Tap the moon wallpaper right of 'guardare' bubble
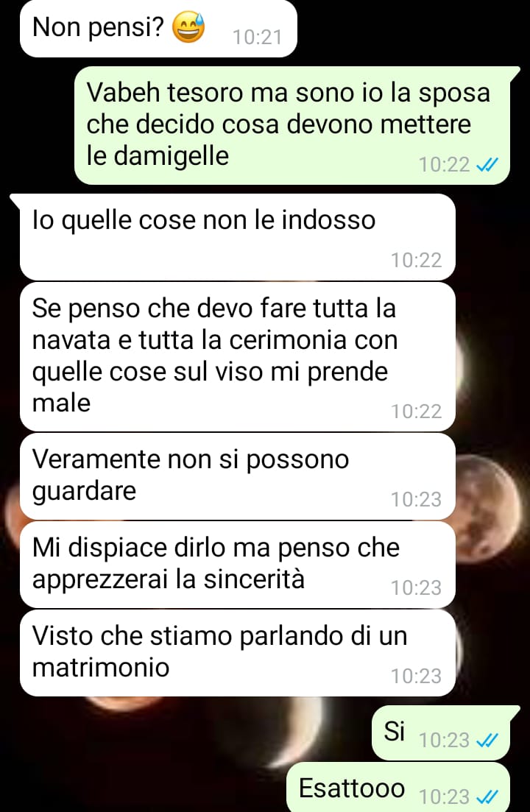 click(x=488, y=509)
